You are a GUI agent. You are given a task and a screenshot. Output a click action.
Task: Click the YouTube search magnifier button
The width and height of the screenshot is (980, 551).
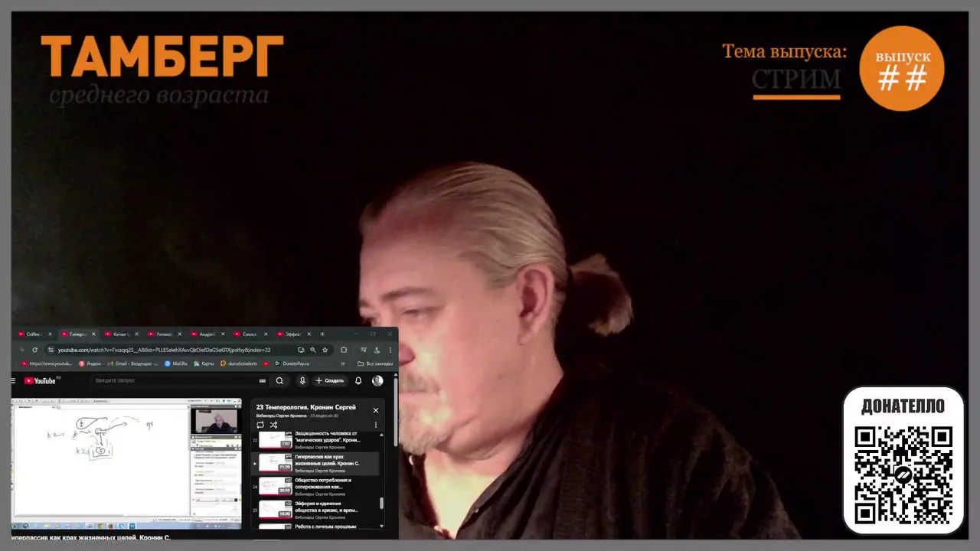pyautogui.click(x=279, y=380)
